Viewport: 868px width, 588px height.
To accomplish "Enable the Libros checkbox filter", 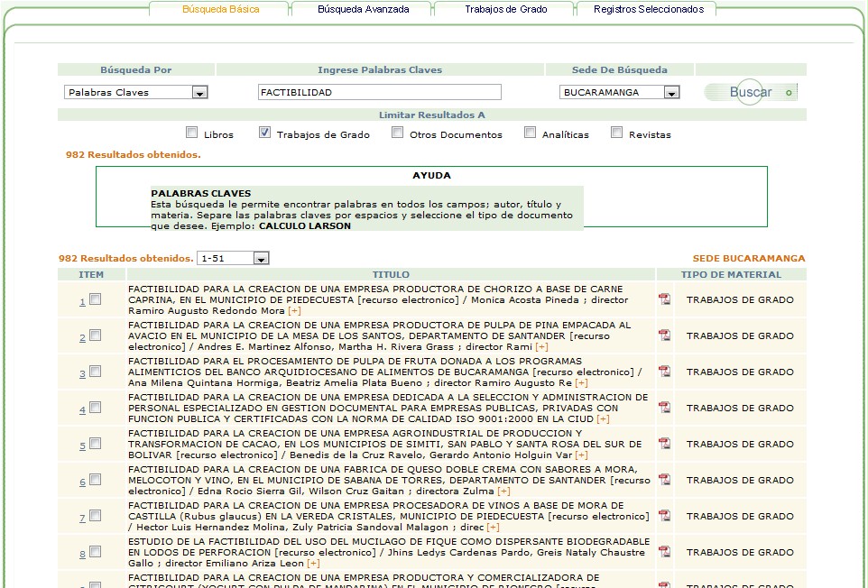I will click(x=191, y=133).
